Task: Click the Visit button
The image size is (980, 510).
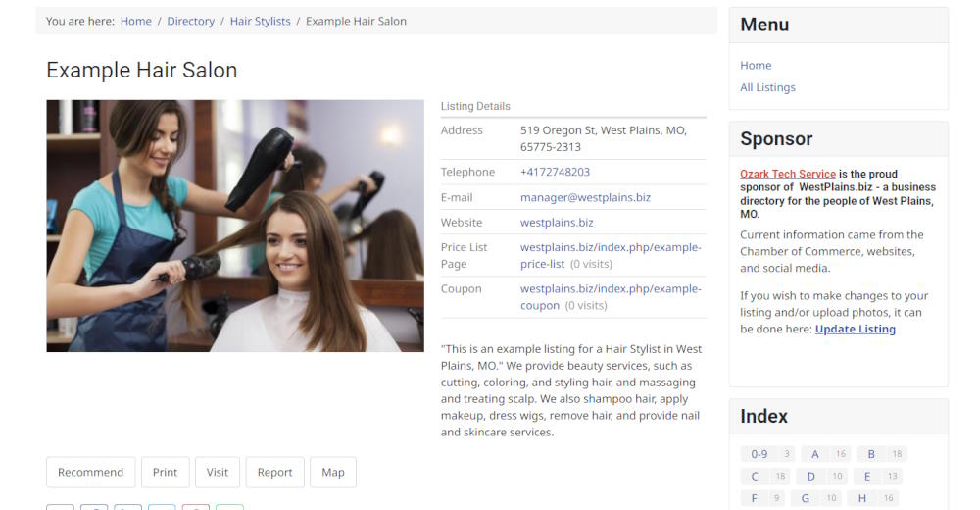Action: coord(218,472)
